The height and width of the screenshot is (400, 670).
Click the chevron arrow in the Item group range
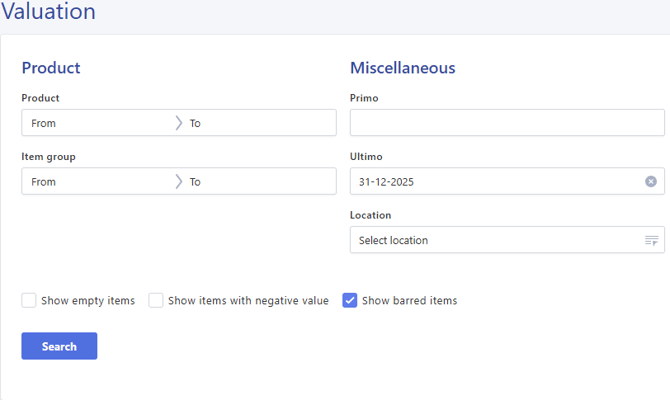179,182
